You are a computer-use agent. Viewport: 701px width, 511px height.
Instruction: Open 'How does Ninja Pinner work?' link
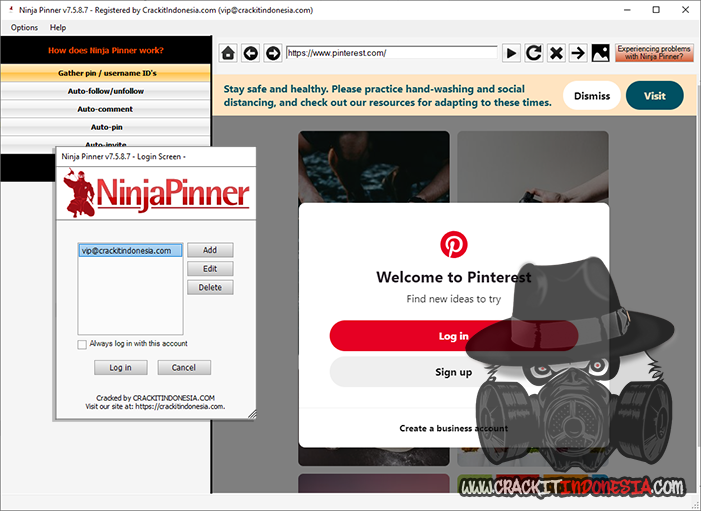tap(106, 51)
